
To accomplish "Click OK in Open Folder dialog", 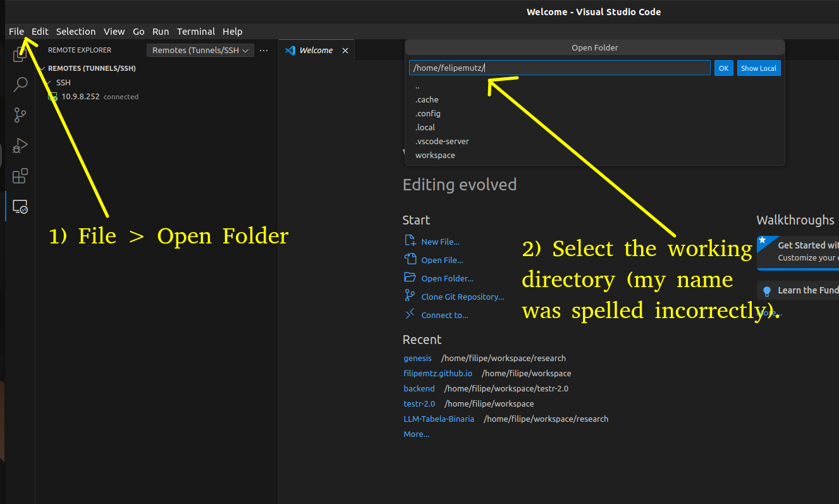I will click(724, 68).
